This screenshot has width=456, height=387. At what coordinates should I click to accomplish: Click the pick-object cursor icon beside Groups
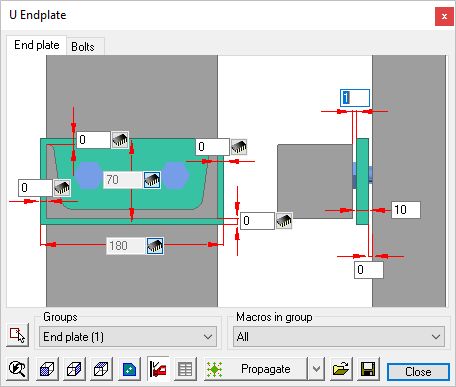17,335
